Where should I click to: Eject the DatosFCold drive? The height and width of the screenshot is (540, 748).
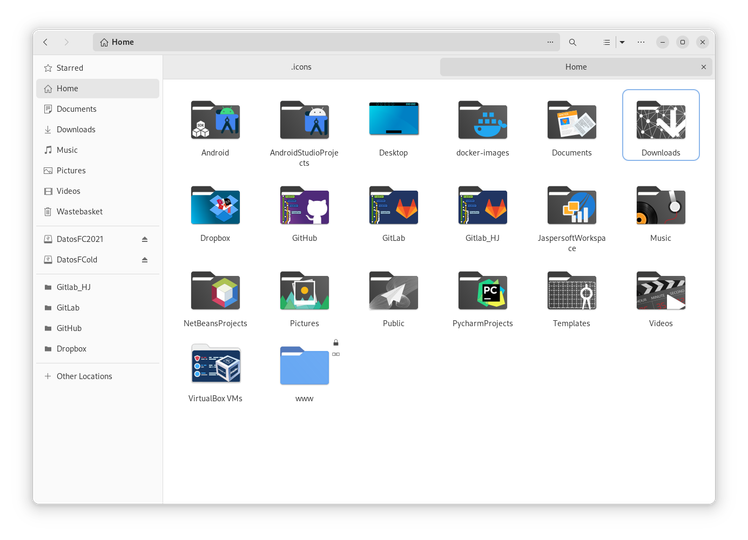(x=145, y=260)
